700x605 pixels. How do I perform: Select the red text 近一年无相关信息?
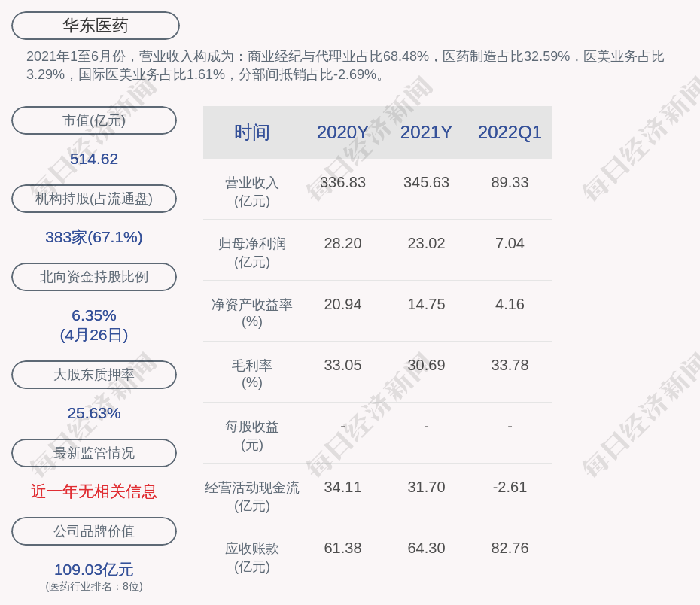point(94,491)
